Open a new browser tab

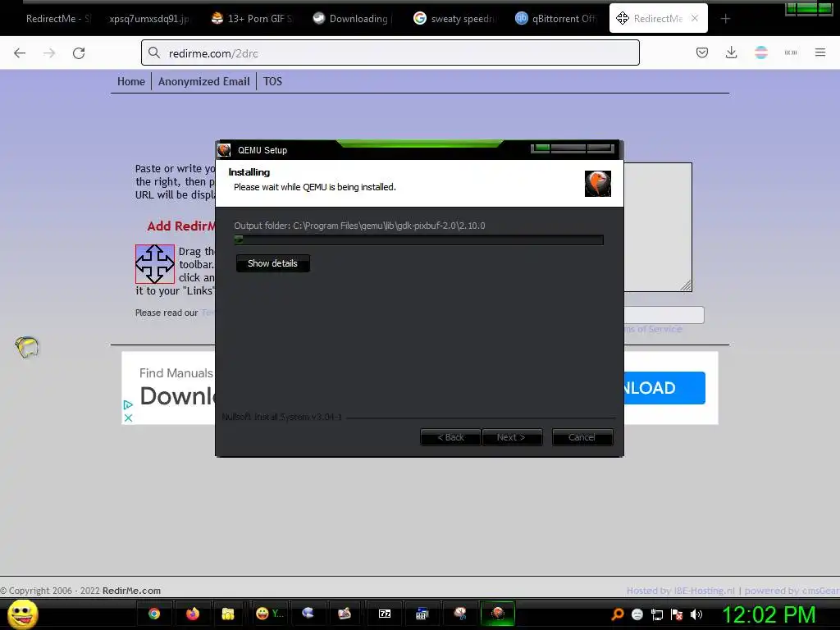725,19
